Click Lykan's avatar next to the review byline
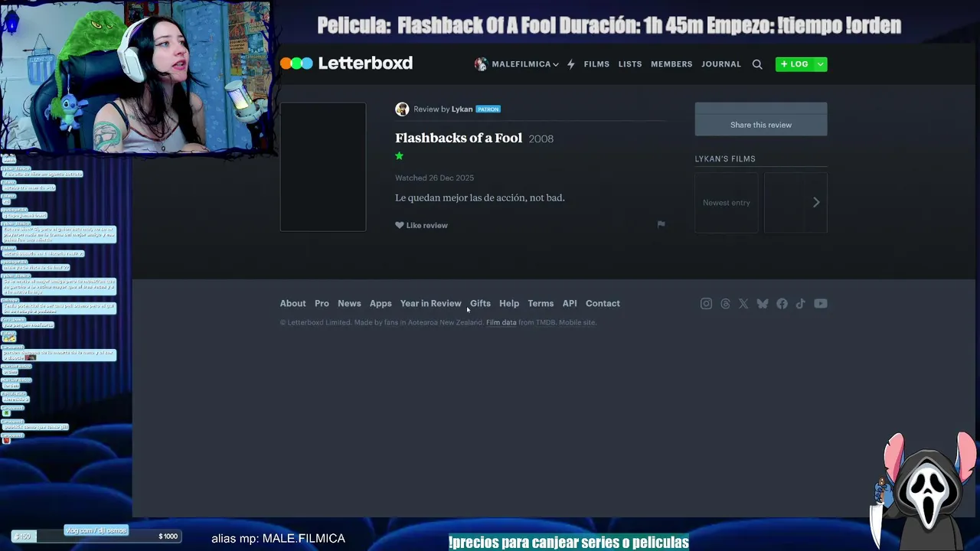 tap(402, 109)
